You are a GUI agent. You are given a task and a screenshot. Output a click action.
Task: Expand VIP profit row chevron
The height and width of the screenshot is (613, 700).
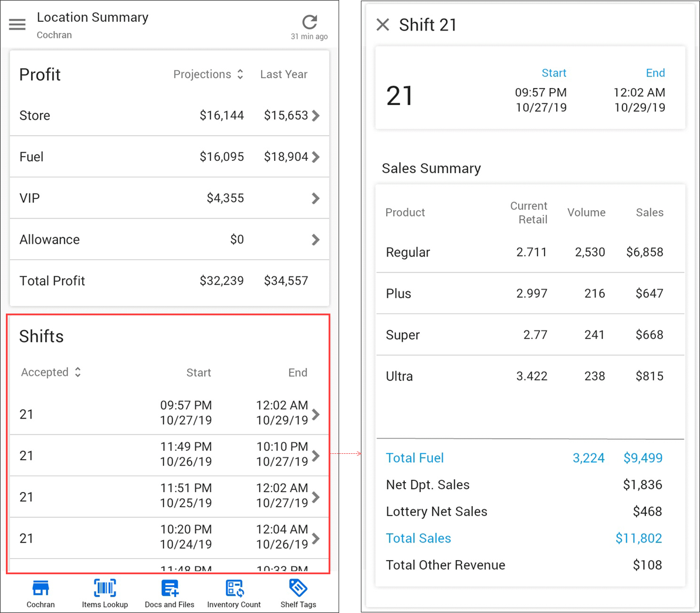316,198
